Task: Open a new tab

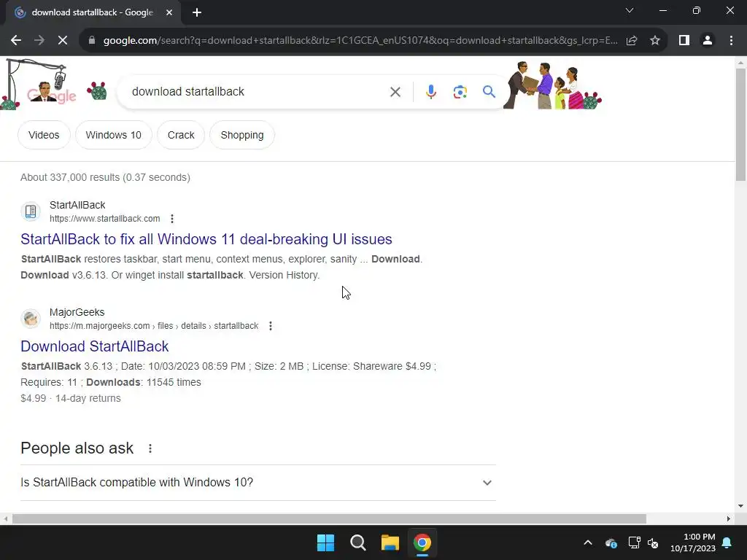Action: pyautogui.click(x=197, y=12)
